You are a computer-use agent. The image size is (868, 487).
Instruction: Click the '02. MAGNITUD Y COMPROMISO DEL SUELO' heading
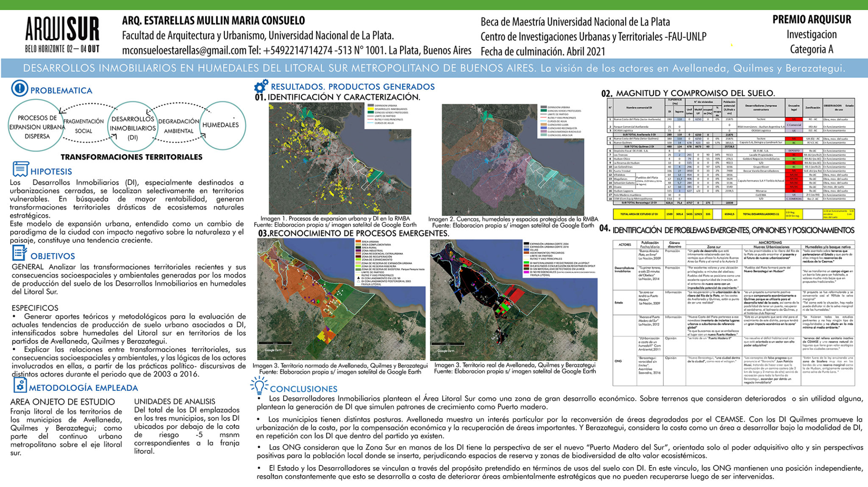click(688, 93)
